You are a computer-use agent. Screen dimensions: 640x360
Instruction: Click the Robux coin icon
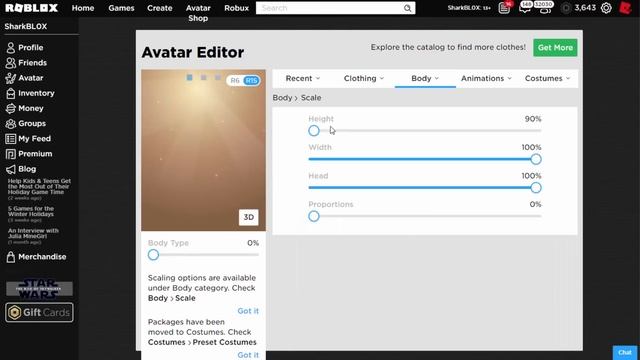point(566,8)
